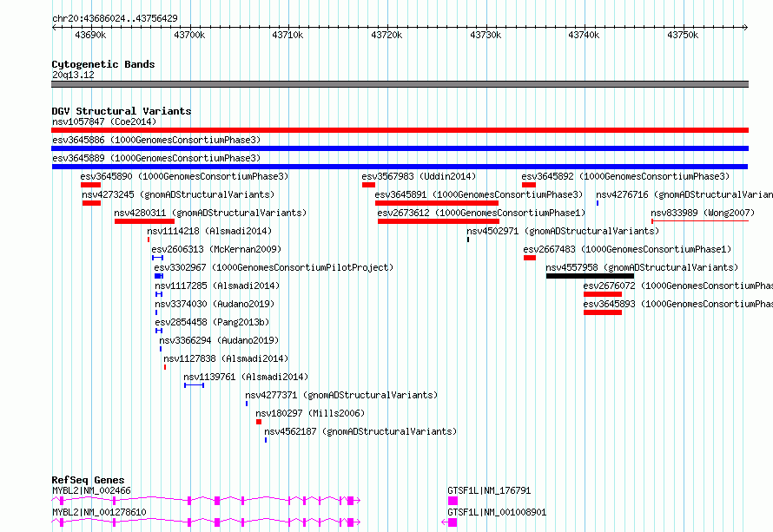The height and width of the screenshot is (532, 773).
Task: Select nsv1127838 (Alsmadi2014) variant
Action: coord(226,358)
